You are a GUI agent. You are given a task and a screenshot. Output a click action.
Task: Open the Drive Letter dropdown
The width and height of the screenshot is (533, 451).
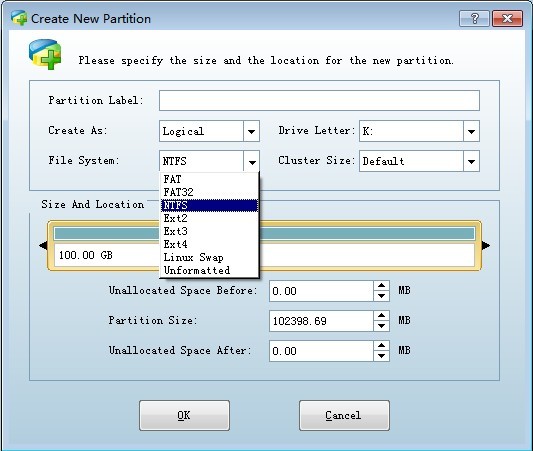coord(471,131)
